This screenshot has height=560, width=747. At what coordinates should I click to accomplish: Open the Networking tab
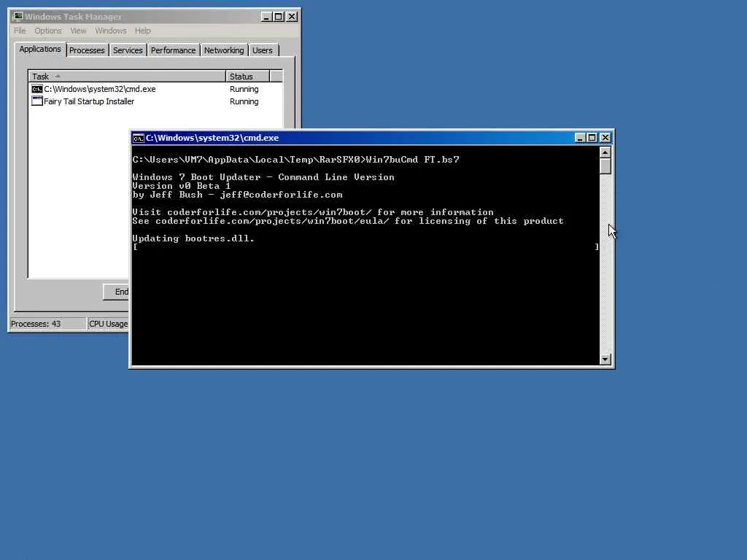[224, 50]
